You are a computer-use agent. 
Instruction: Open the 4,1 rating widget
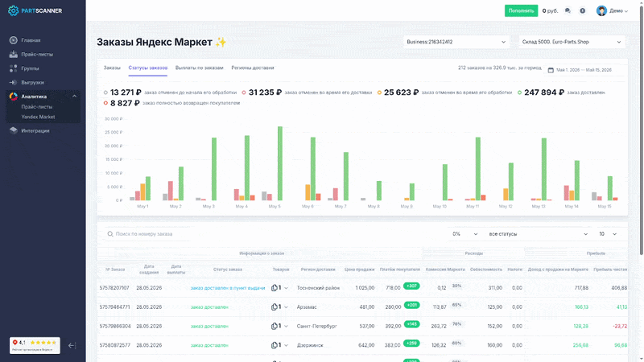click(x=35, y=345)
